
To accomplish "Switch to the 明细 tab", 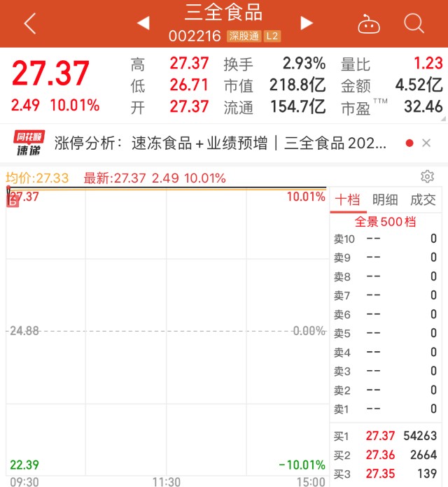I will click(x=385, y=199).
